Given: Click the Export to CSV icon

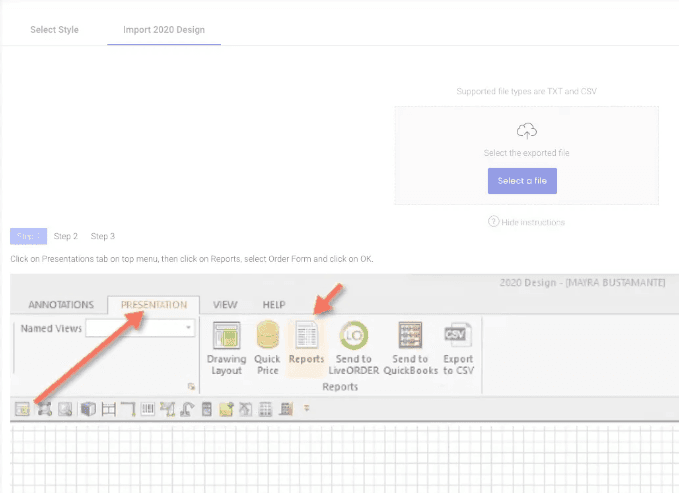Looking at the screenshot, I should click(x=458, y=334).
